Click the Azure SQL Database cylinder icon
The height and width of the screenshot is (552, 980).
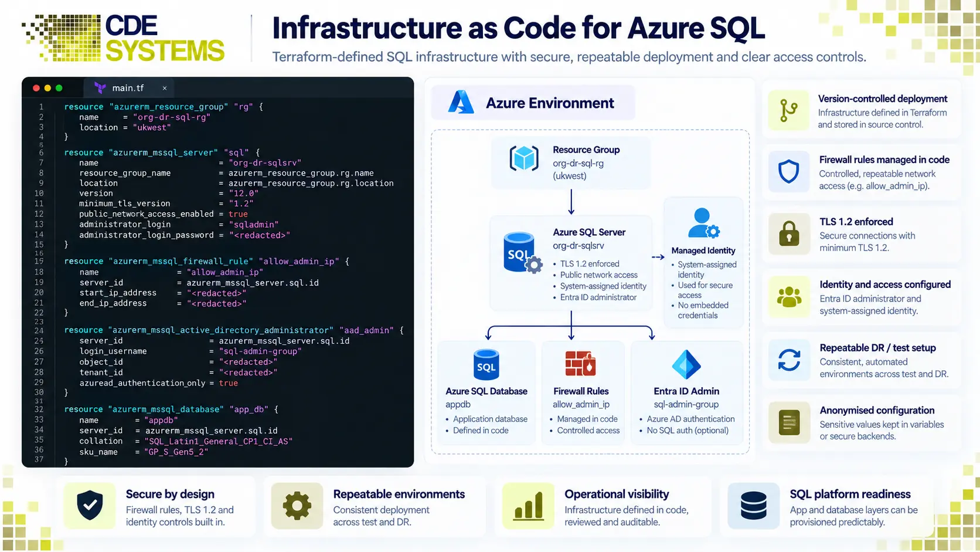coord(486,365)
